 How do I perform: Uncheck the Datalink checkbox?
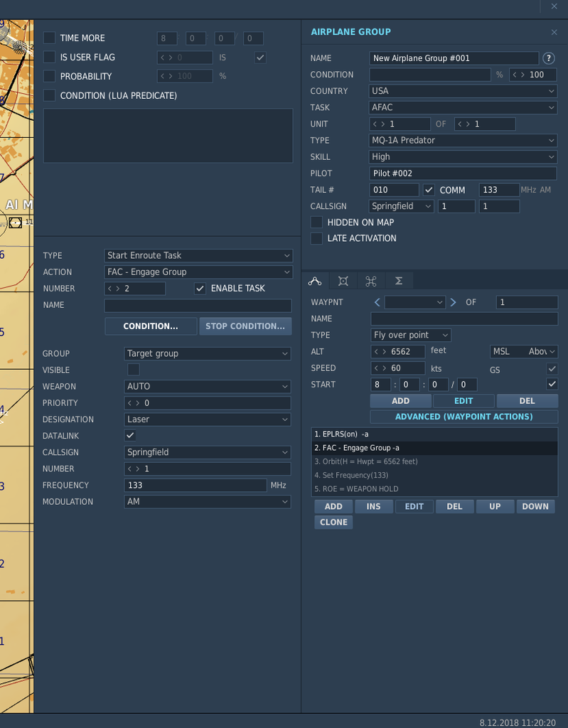point(130,436)
